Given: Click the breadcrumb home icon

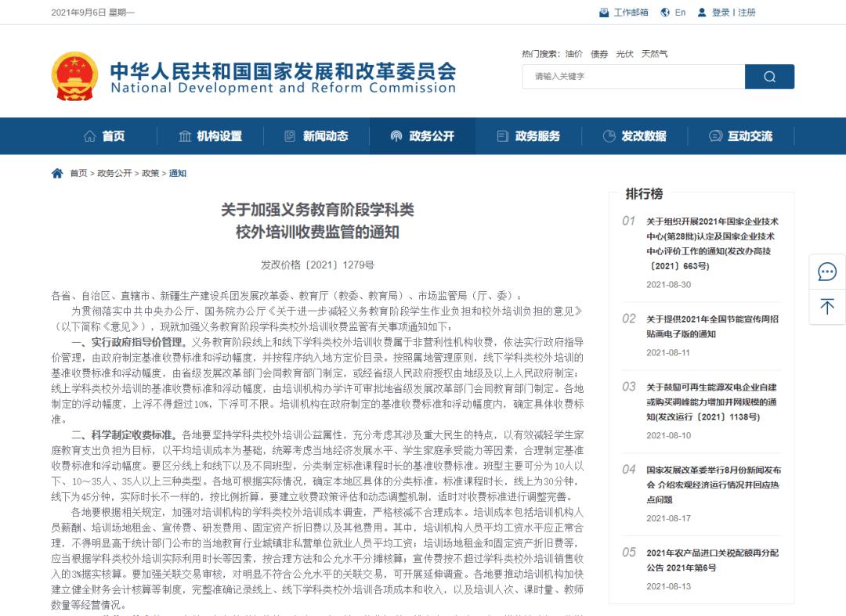Looking at the screenshot, I should [x=57, y=173].
